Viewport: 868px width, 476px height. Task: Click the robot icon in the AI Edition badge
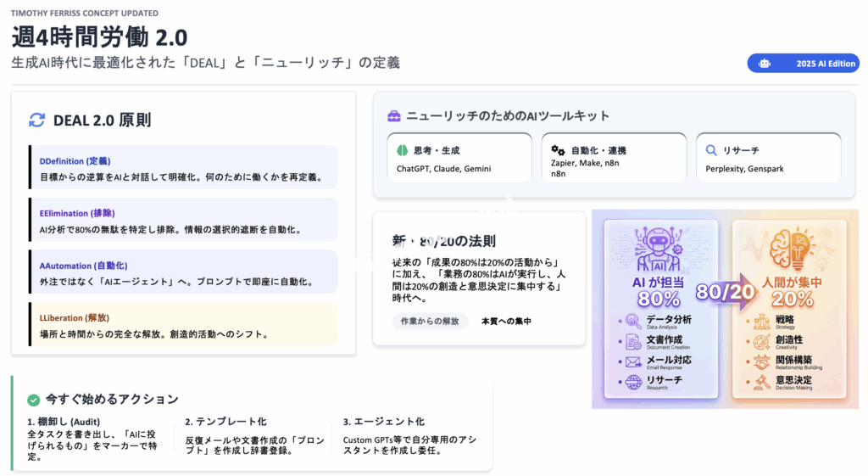tap(765, 64)
